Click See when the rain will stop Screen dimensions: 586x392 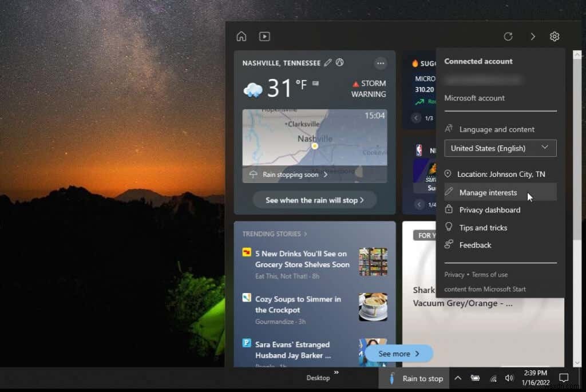tap(314, 200)
